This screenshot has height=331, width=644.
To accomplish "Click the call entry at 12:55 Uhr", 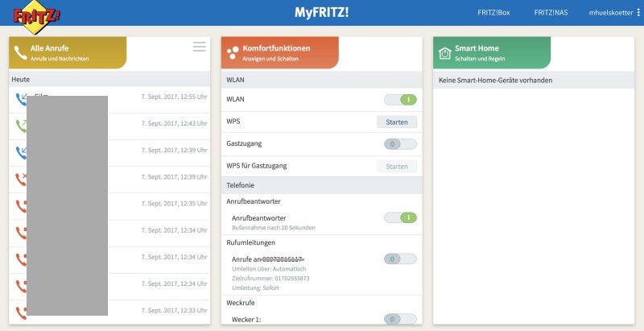I will pyautogui.click(x=109, y=99).
